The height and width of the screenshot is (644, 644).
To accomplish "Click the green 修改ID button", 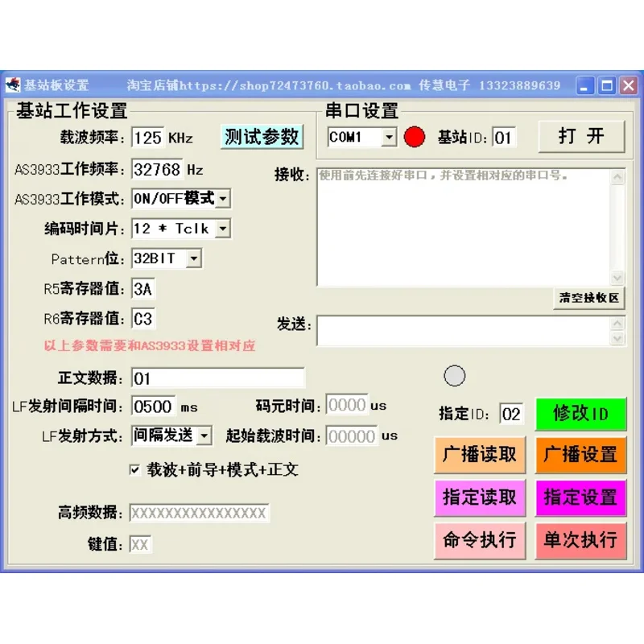I will pos(580,414).
